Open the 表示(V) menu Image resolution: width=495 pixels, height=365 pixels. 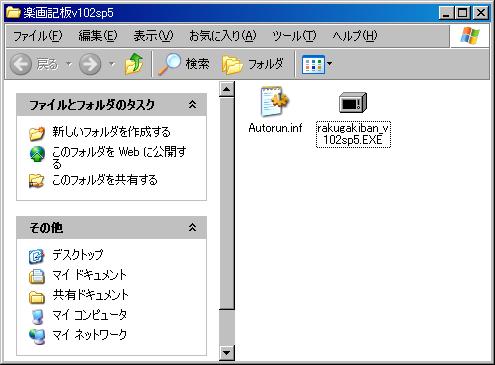153,36
